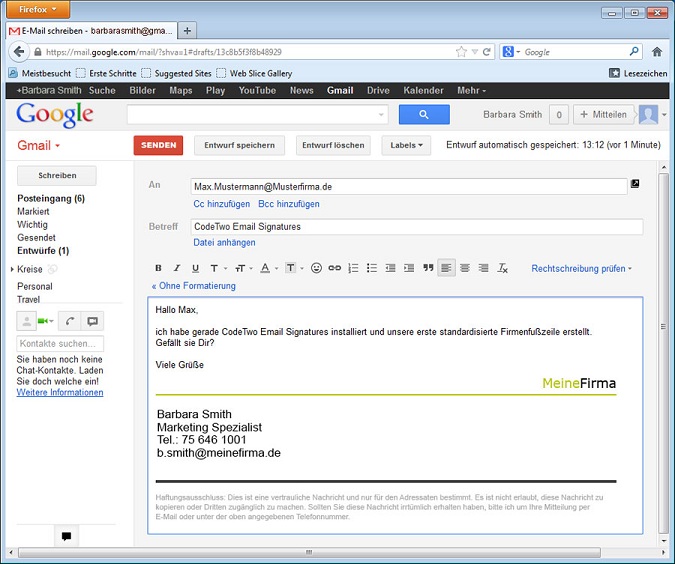Open Posteingang (6) folder
The image size is (675, 564).
[x=51, y=198]
